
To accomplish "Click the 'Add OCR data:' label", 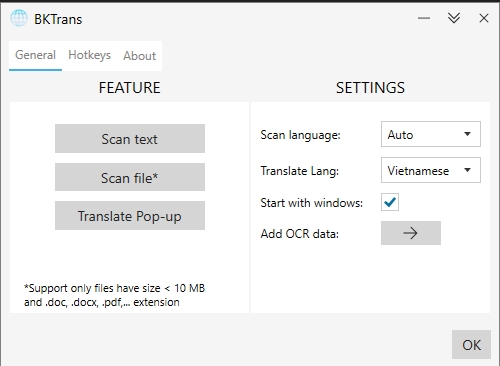I will (300, 234).
